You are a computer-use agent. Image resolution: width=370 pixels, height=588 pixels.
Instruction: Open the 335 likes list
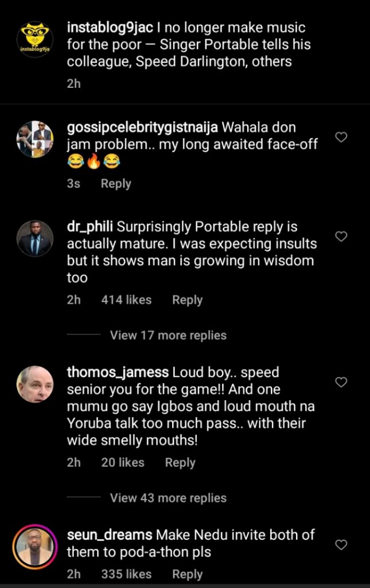coord(126,574)
